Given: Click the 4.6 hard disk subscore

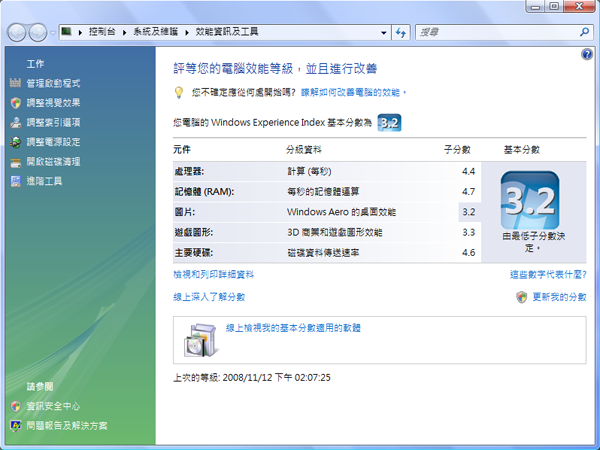Looking at the screenshot, I should tap(468, 253).
